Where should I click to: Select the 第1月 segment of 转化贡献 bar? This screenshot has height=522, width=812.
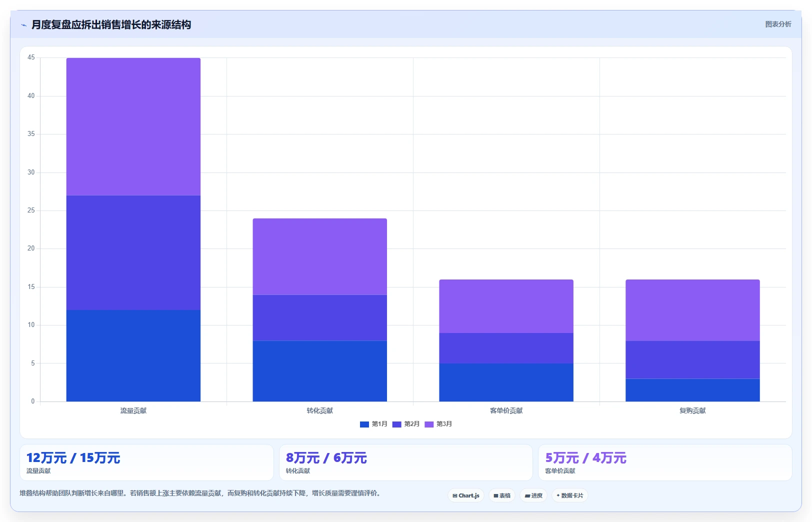(x=320, y=371)
